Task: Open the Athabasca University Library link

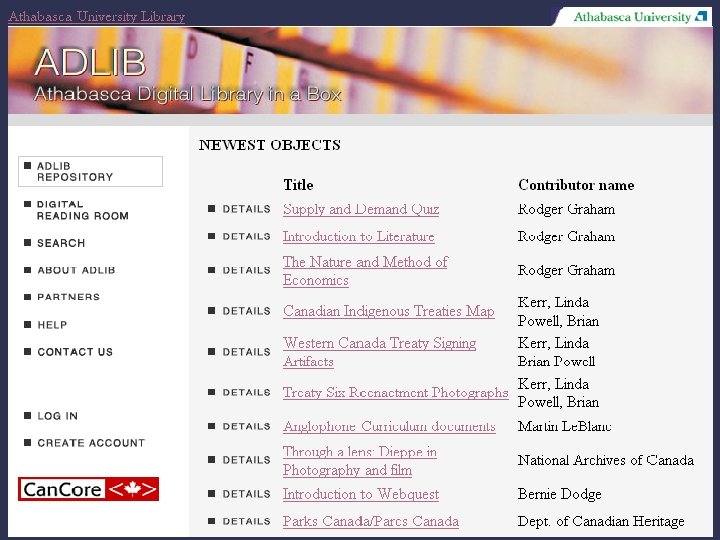Action: (96, 17)
